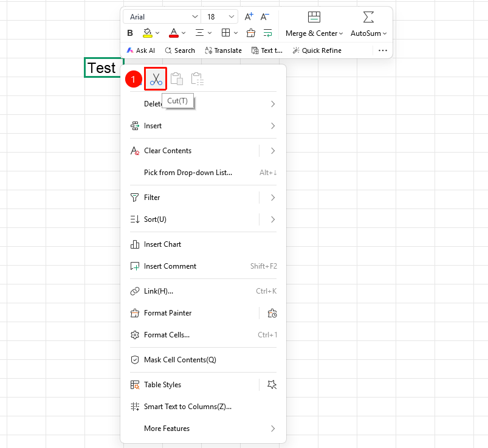Click the AutoSum sigma icon
Screen dimensions: 488x448
click(x=368, y=17)
